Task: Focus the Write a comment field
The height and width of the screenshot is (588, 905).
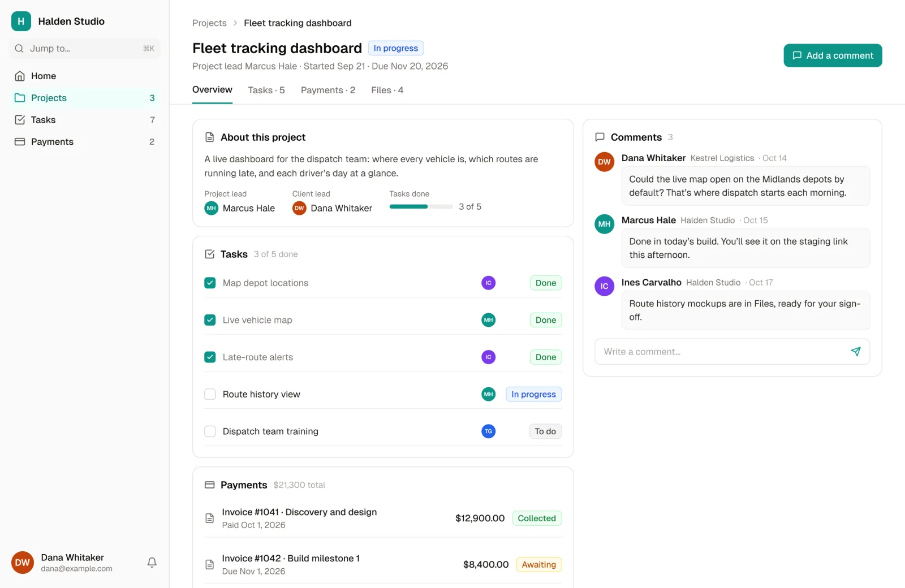Action: 732,352
